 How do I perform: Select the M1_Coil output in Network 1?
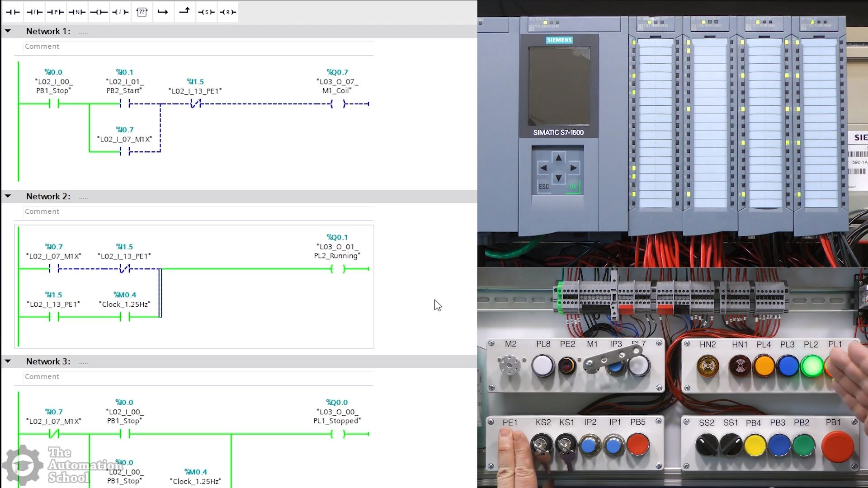(x=338, y=104)
